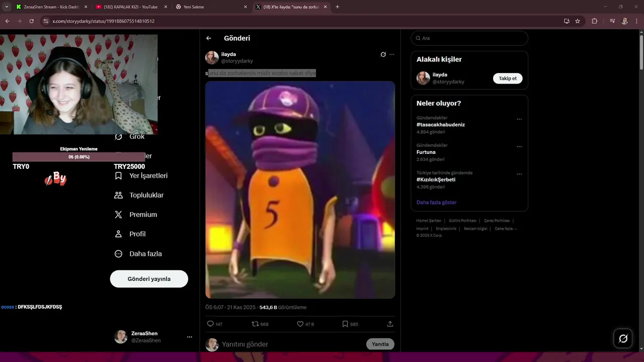Screen dimensions: 644x362
Task: Click the Gizlilik Politikası footer link
Action: pyautogui.click(x=462, y=221)
